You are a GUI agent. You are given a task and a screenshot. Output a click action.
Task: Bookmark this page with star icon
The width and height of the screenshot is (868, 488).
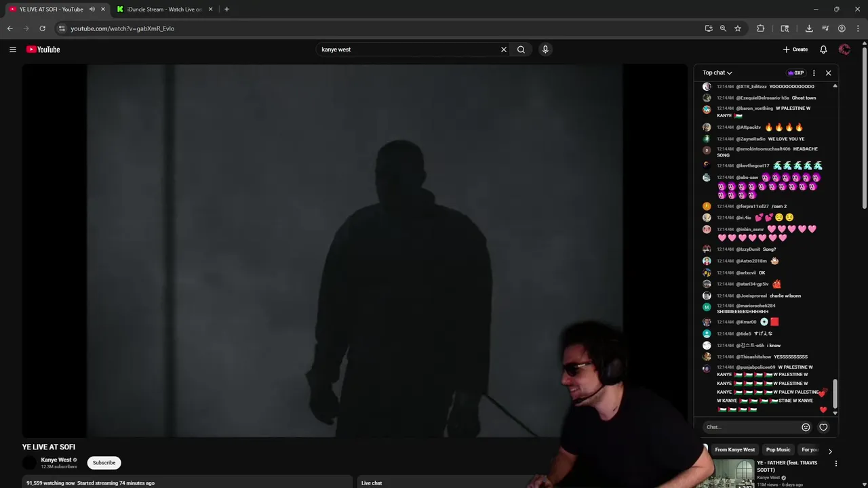point(738,28)
